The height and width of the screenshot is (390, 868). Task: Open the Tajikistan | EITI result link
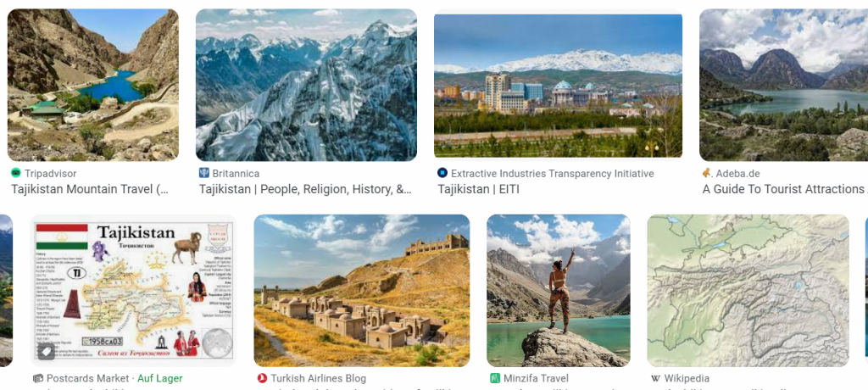click(x=478, y=189)
